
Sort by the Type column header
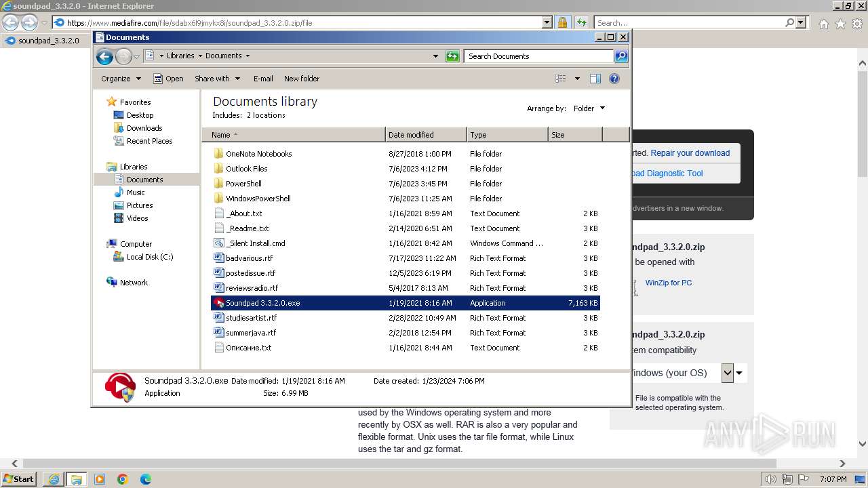(507, 135)
